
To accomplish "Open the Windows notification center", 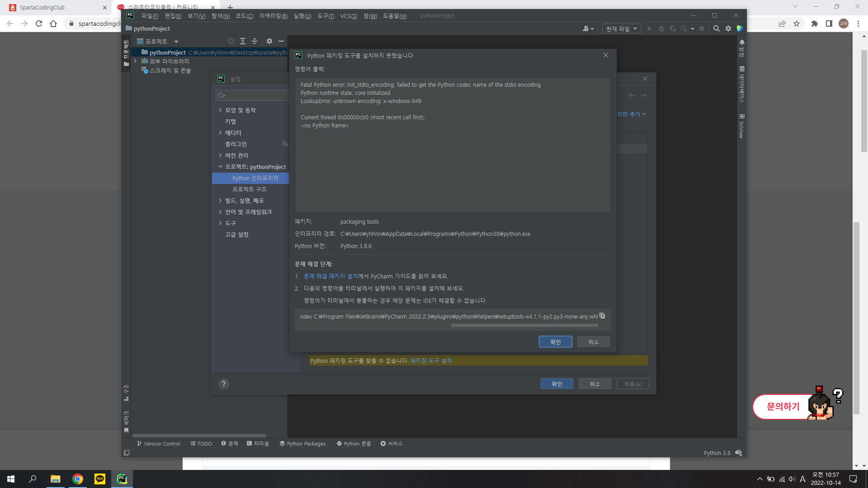I will (x=853, y=479).
